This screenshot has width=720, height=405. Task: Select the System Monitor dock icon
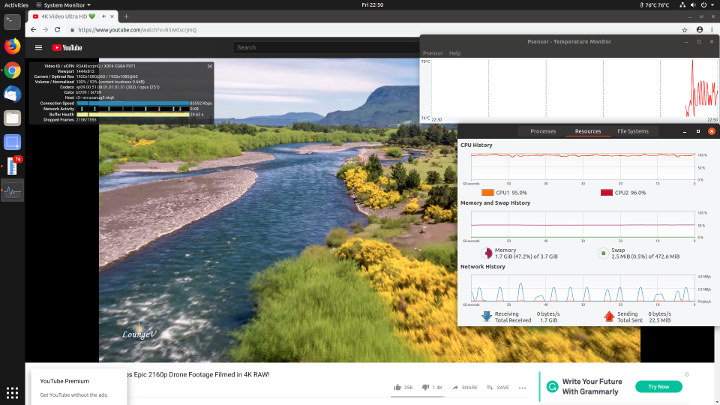[x=12, y=191]
